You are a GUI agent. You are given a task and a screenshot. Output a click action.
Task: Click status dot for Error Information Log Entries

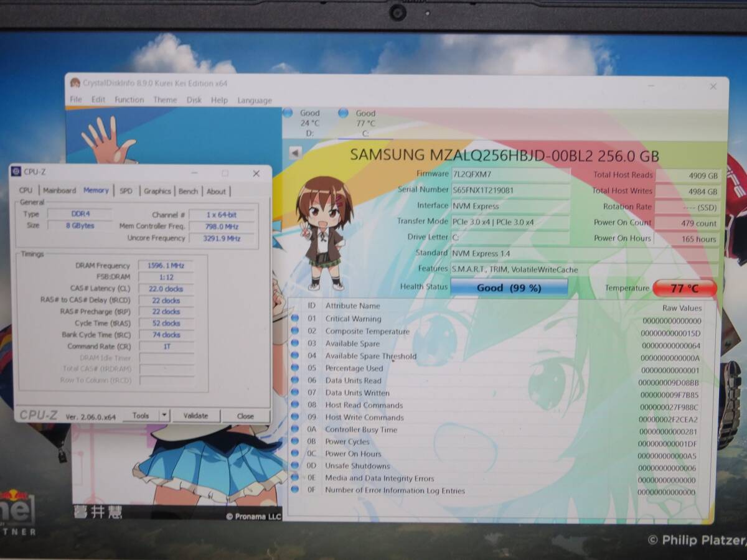click(295, 490)
